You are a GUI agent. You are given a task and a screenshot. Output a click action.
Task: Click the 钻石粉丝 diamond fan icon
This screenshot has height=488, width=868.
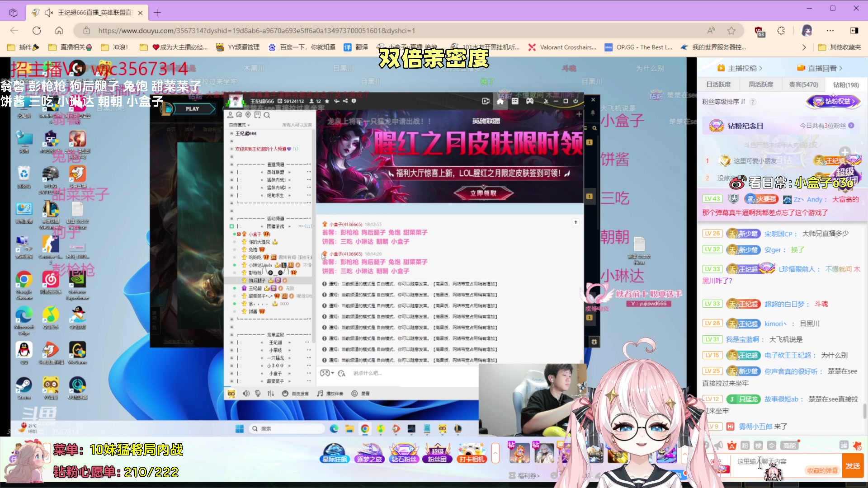tap(404, 453)
